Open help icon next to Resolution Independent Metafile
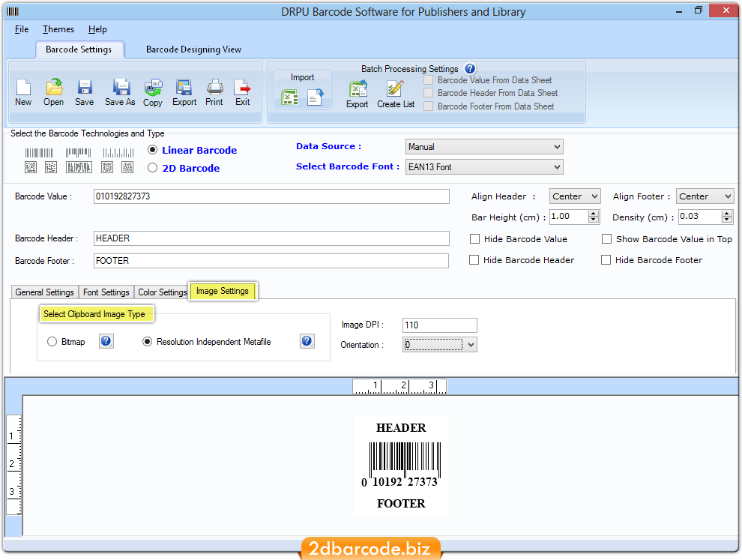This screenshot has height=560, width=742. coord(307,341)
